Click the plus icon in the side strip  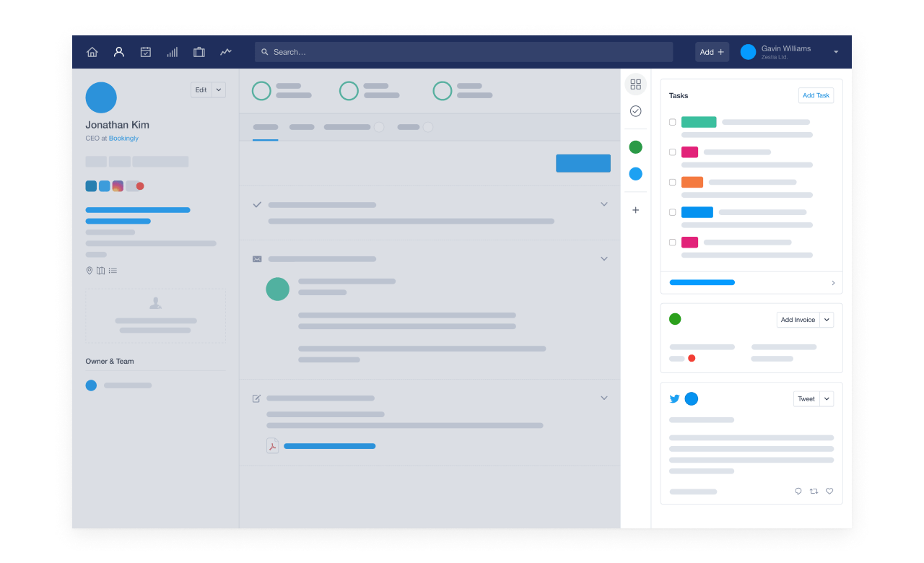pyautogui.click(x=635, y=210)
